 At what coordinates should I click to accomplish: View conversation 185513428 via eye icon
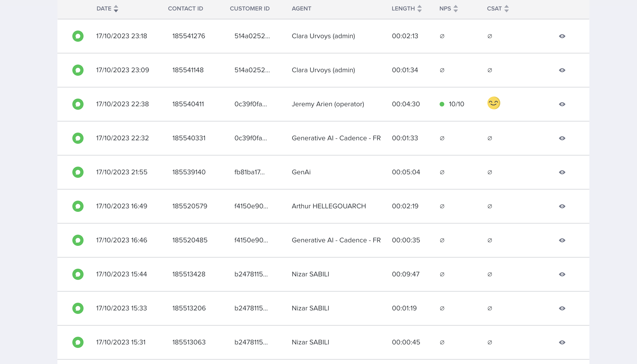tap(562, 274)
